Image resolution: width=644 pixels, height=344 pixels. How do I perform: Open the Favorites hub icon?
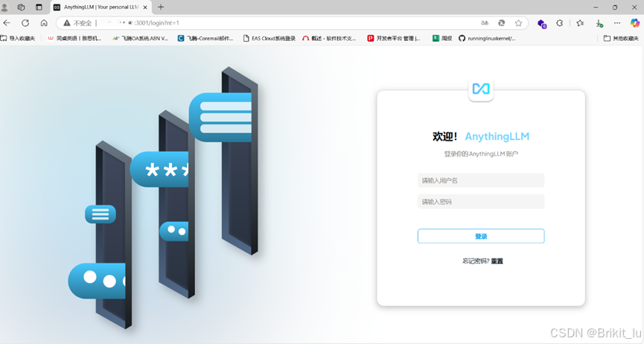click(x=580, y=23)
